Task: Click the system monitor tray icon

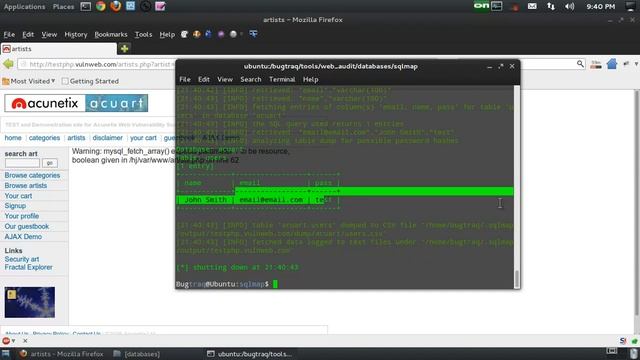Action: [x=497, y=6]
